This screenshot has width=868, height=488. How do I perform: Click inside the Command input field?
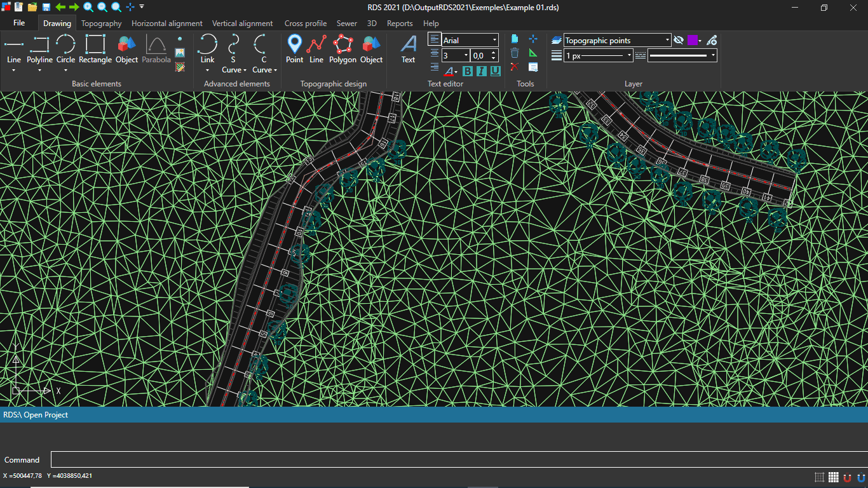254,459
